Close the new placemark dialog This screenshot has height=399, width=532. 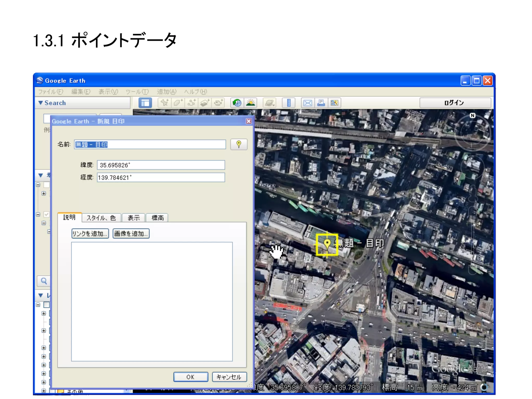[x=249, y=121]
